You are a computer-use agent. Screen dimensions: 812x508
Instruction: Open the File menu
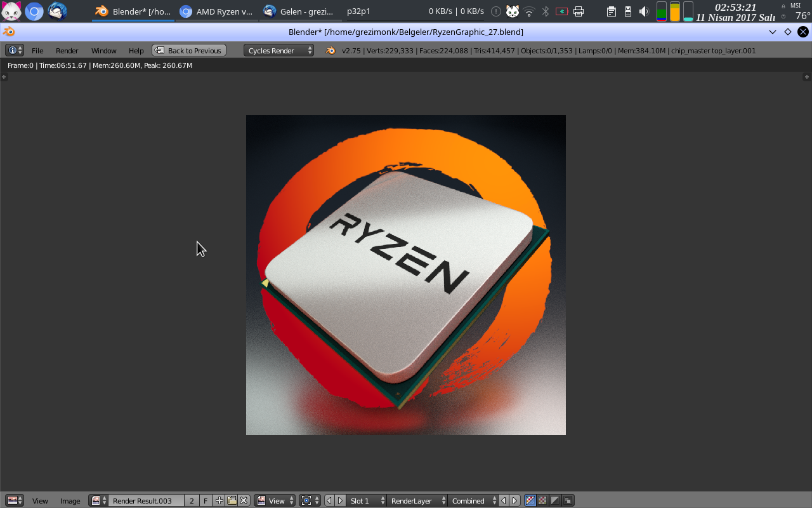pos(37,51)
